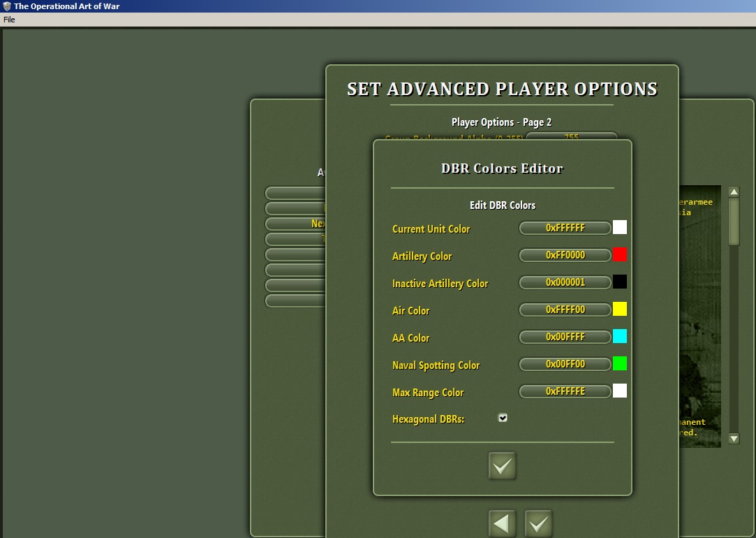Click the checkmark beside the back arrow
756x538 pixels.
coord(538,523)
